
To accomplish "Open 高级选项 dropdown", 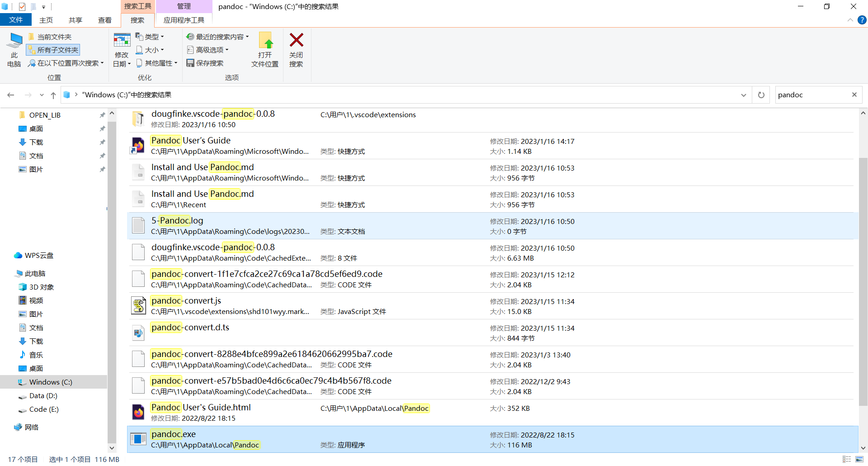I will (x=208, y=50).
